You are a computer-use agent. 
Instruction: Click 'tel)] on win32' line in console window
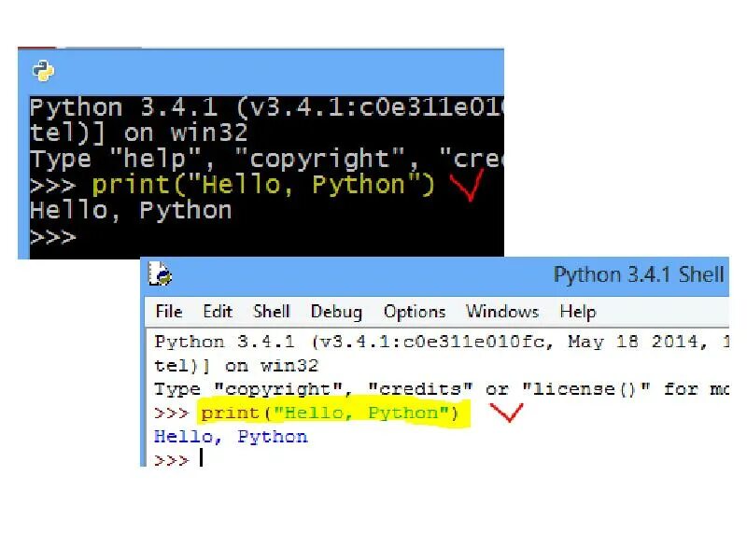click(x=138, y=133)
